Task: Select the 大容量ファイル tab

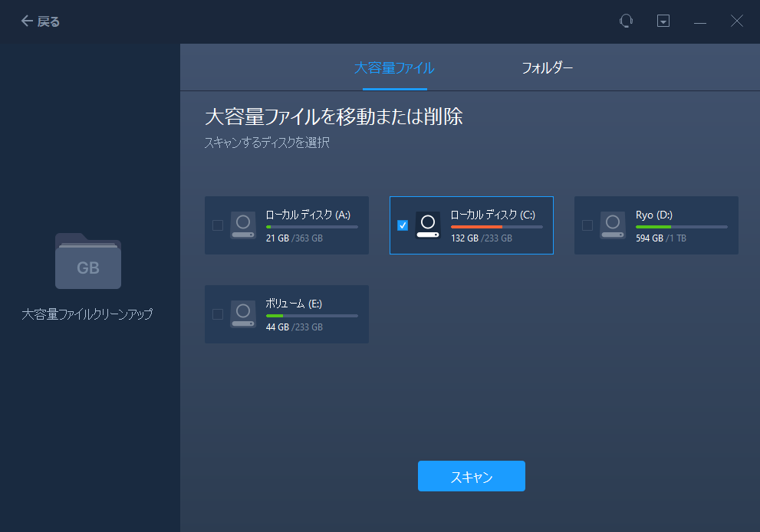Action: click(395, 67)
